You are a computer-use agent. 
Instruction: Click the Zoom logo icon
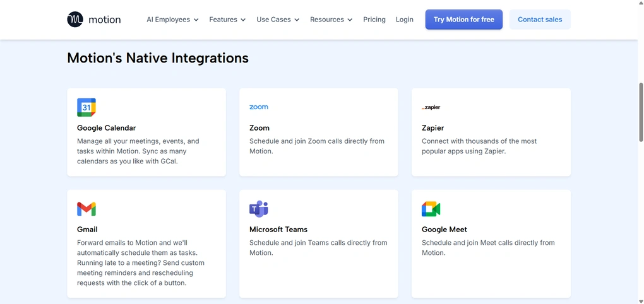pyautogui.click(x=259, y=107)
